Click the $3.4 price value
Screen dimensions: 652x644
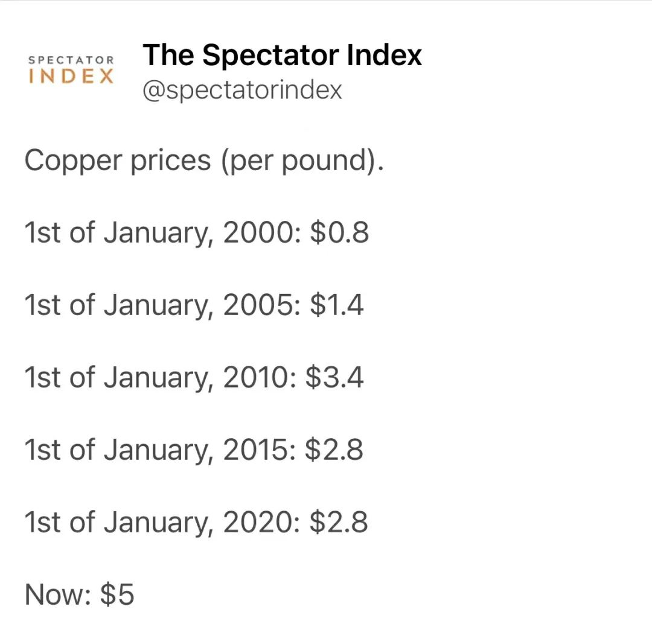click(x=334, y=377)
